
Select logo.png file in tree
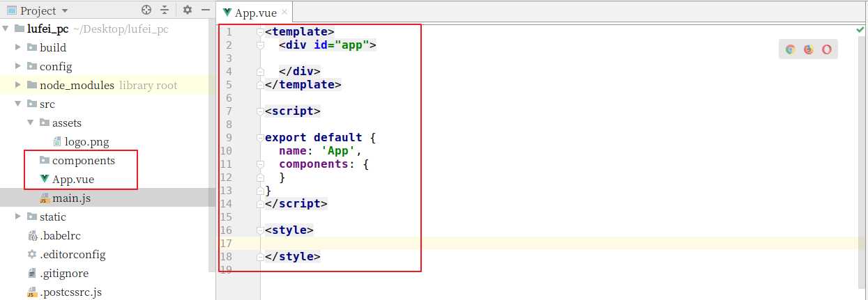click(81, 142)
